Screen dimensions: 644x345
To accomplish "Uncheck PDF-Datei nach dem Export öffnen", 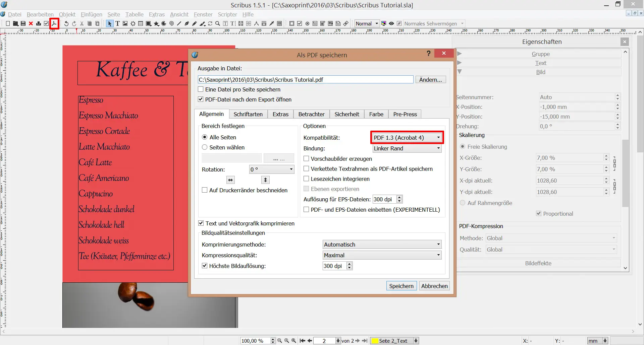I will pyautogui.click(x=201, y=99).
